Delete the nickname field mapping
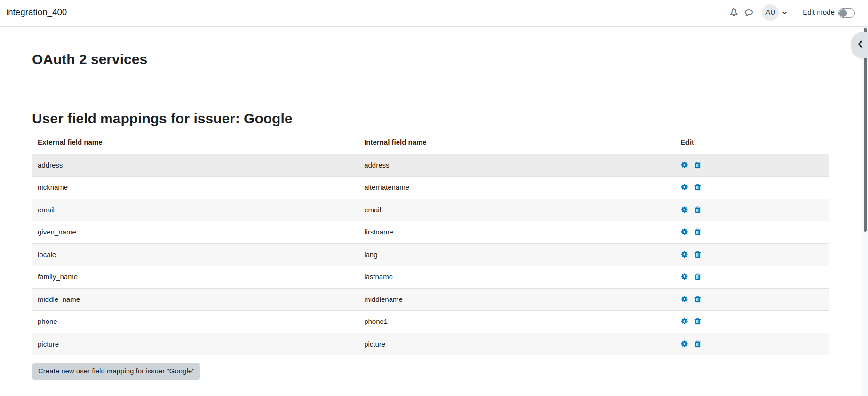868x396 pixels. coord(698,187)
